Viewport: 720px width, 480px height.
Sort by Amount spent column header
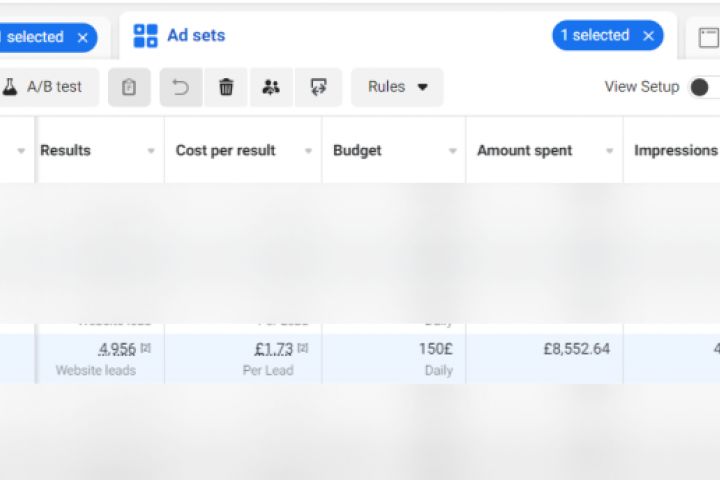tap(525, 151)
